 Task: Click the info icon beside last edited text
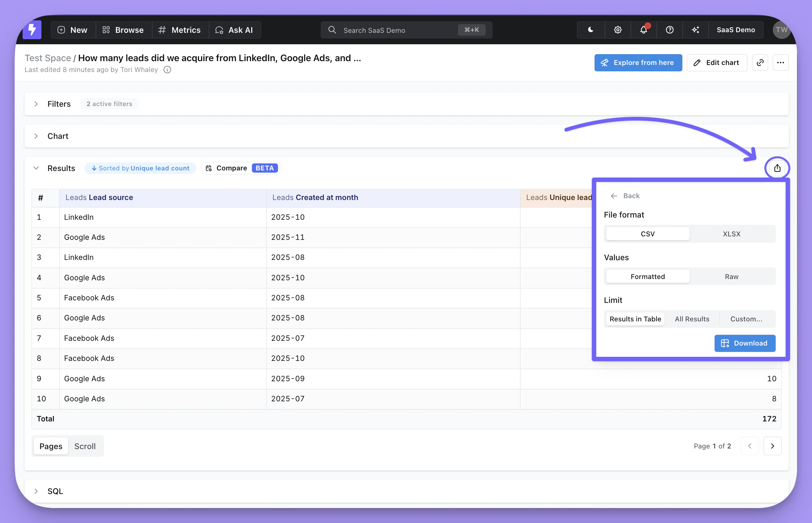[167, 70]
